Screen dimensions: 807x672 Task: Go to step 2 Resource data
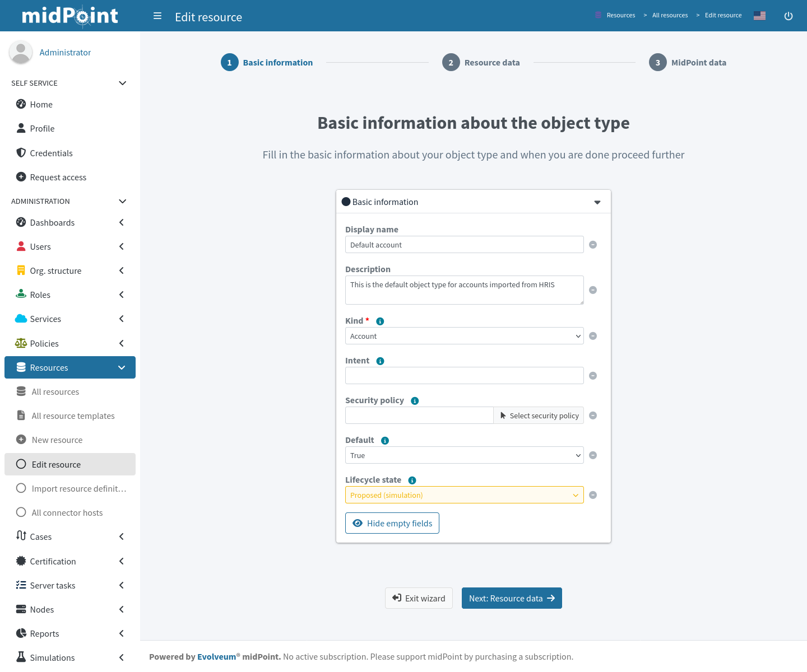click(481, 63)
